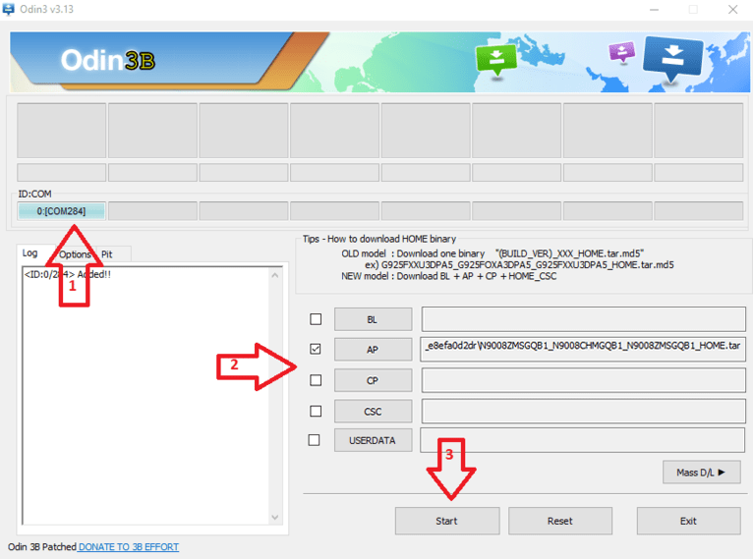Click the Exit button
Screen dimensions: 754x560
(x=688, y=521)
